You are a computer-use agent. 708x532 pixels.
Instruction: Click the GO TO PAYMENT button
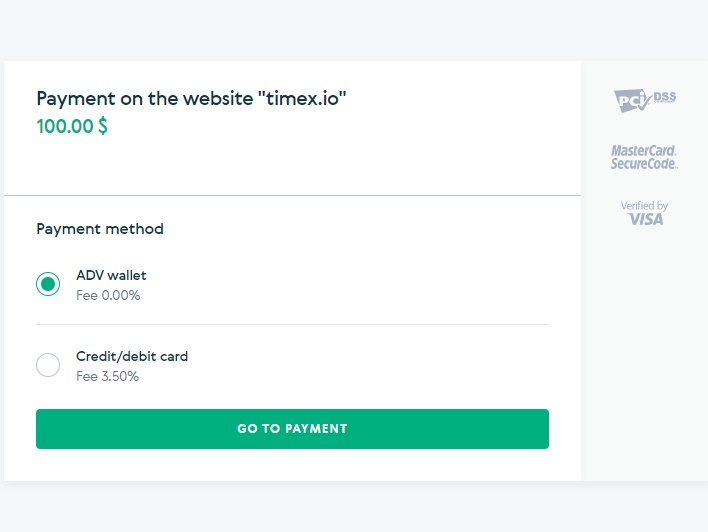pyautogui.click(x=293, y=429)
